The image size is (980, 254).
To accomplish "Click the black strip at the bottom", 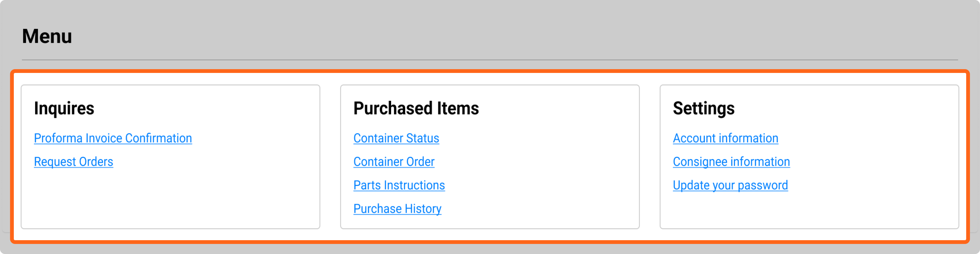I will (490, 249).
